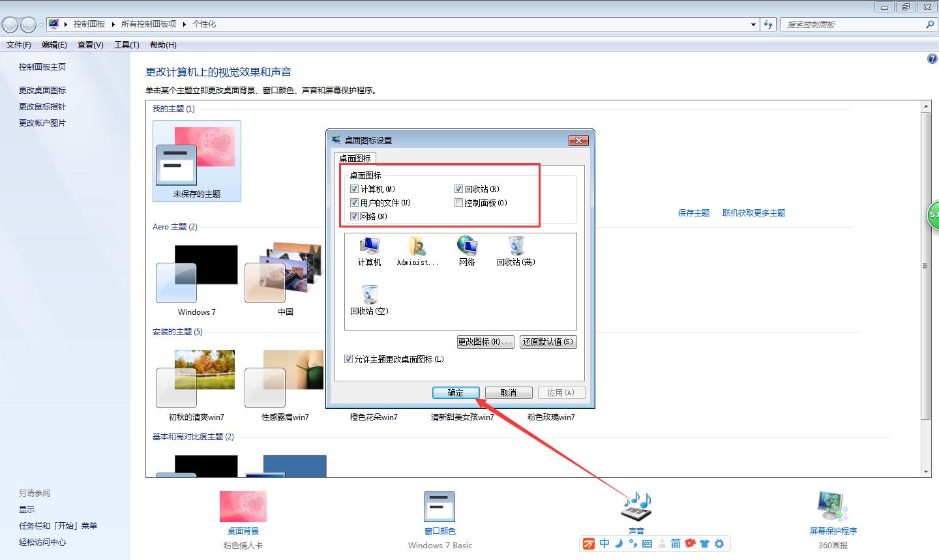This screenshot has height=560, width=939.
Task: Open the recent pages dropdown beside Forward button
Action: click(x=41, y=25)
